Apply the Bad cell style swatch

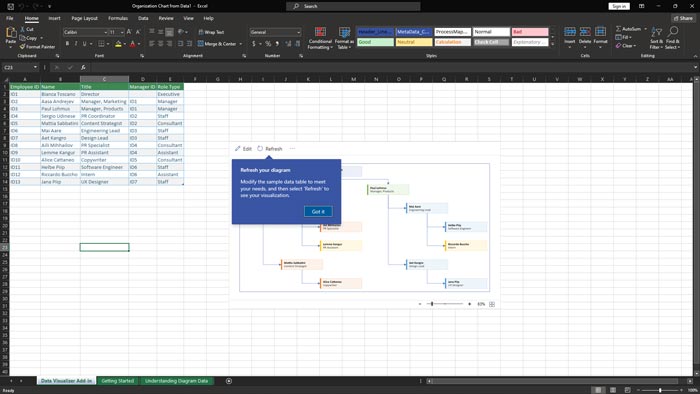click(x=530, y=32)
